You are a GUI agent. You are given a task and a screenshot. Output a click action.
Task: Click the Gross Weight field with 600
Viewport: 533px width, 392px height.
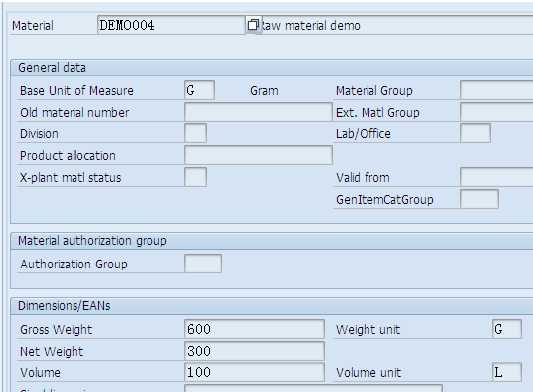pyautogui.click(x=254, y=329)
